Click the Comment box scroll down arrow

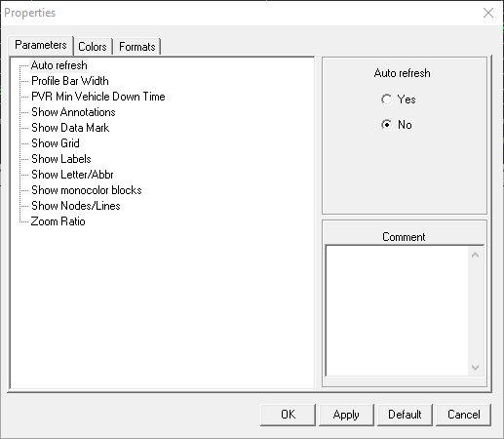(x=475, y=368)
